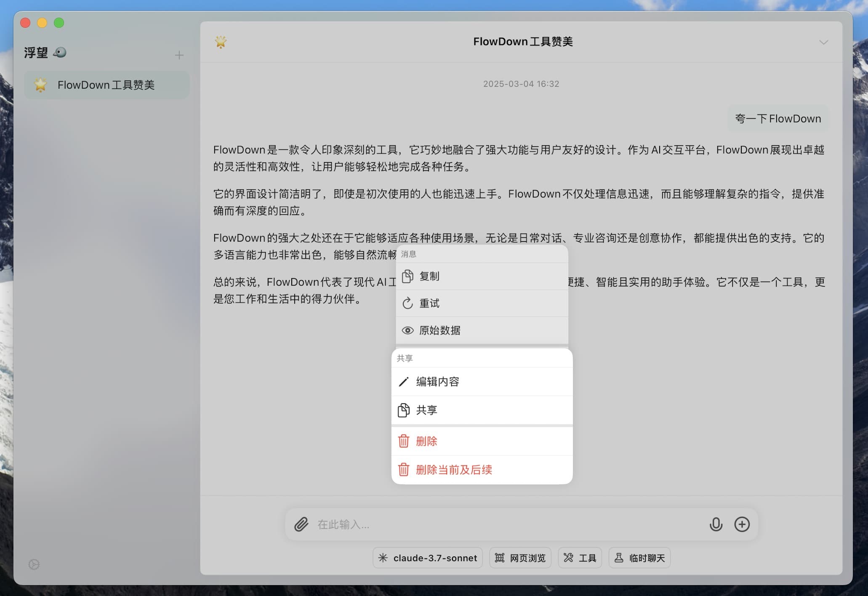Choose 重试 from the context menu
The height and width of the screenshot is (596, 868).
pos(482,303)
